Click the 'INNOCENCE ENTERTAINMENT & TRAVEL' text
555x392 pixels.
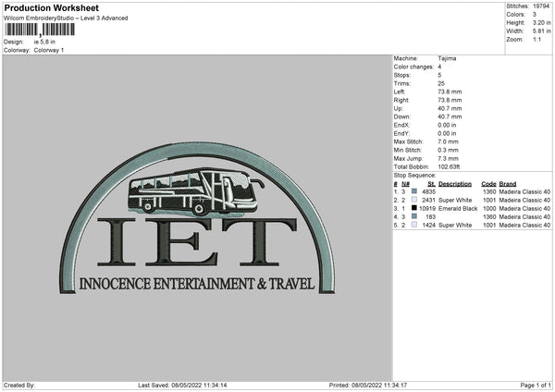pos(197,284)
